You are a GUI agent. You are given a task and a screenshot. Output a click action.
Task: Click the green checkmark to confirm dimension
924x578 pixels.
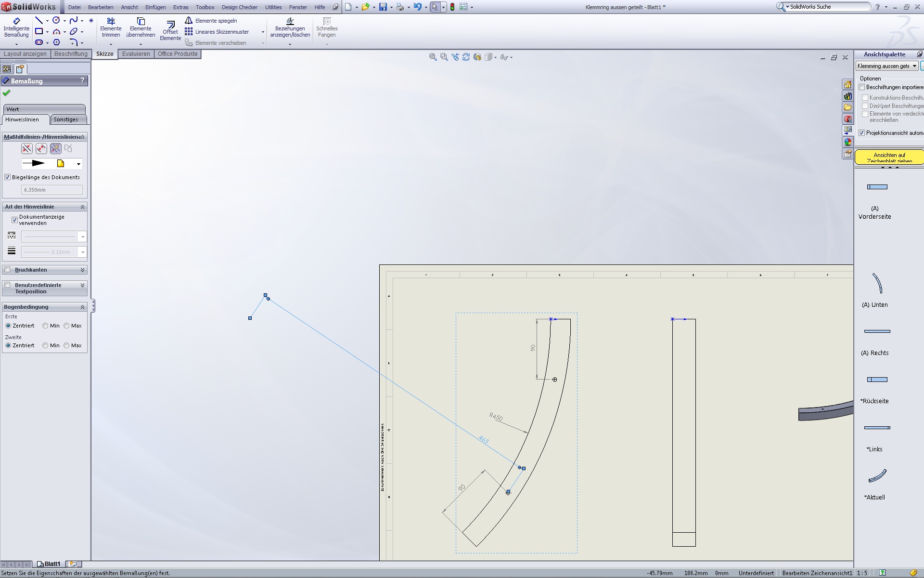6,93
